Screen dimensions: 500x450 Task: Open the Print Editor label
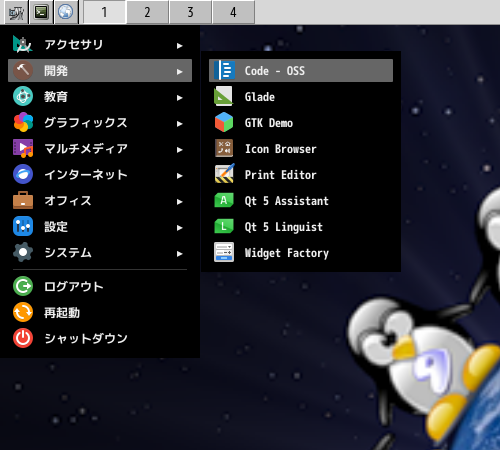281,175
